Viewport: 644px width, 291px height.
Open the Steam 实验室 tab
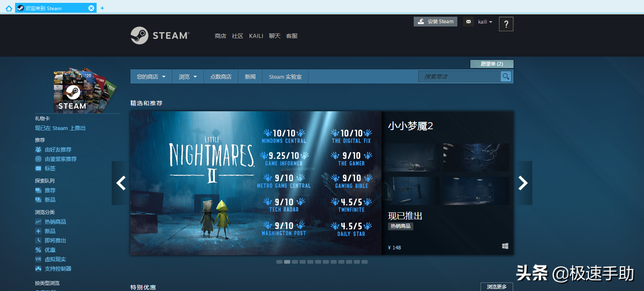click(285, 77)
